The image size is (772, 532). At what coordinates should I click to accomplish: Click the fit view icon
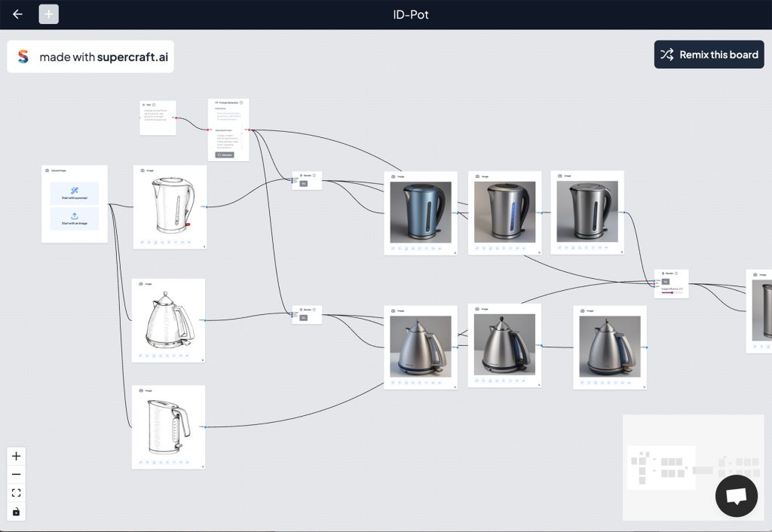tap(17, 493)
